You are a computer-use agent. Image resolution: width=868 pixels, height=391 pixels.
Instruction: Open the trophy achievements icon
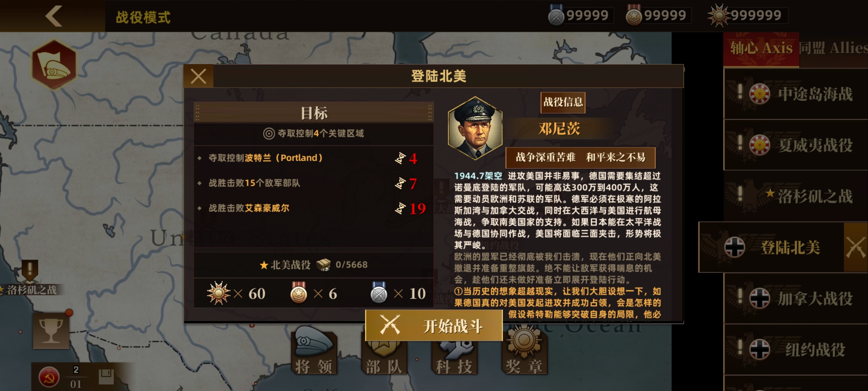point(51,331)
